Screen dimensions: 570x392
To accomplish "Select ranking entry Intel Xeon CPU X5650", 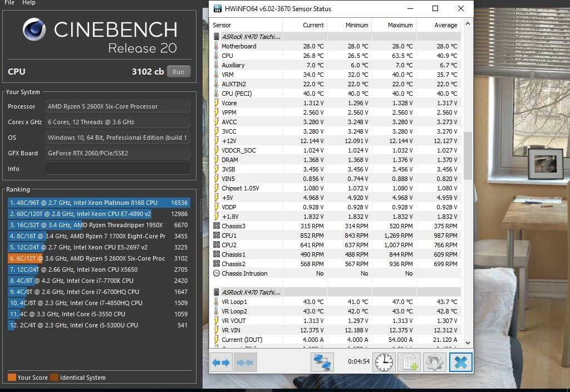I will coord(98,269).
